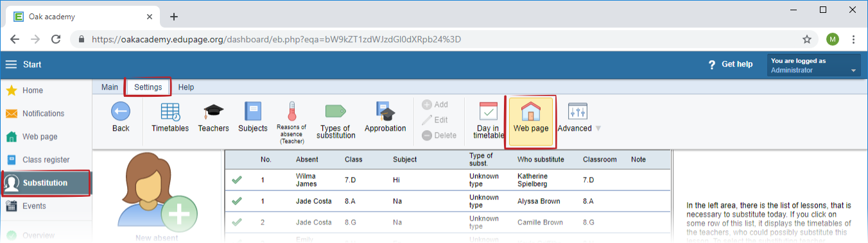Screen dimensions: 868x243
Task: Open the Teachers graduation cap icon
Action: (213, 112)
